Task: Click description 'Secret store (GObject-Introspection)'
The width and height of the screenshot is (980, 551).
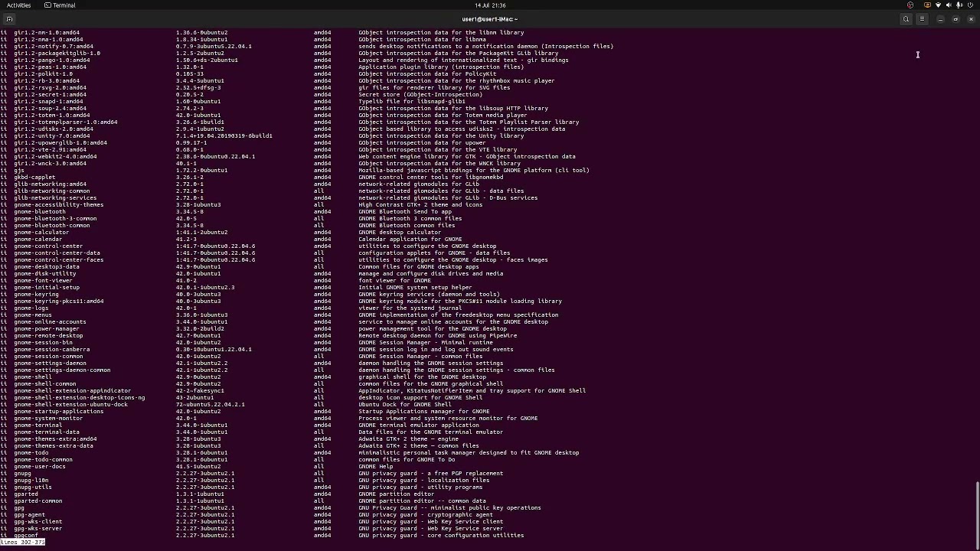Action: pyautogui.click(x=420, y=95)
